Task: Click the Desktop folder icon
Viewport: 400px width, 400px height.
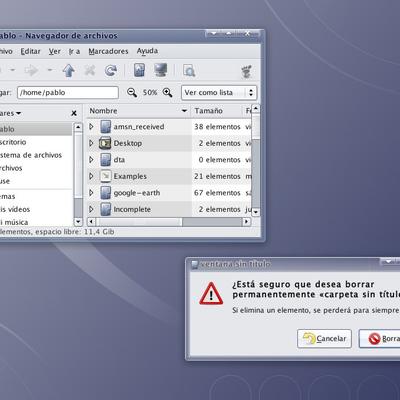Action: pos(105,143)
